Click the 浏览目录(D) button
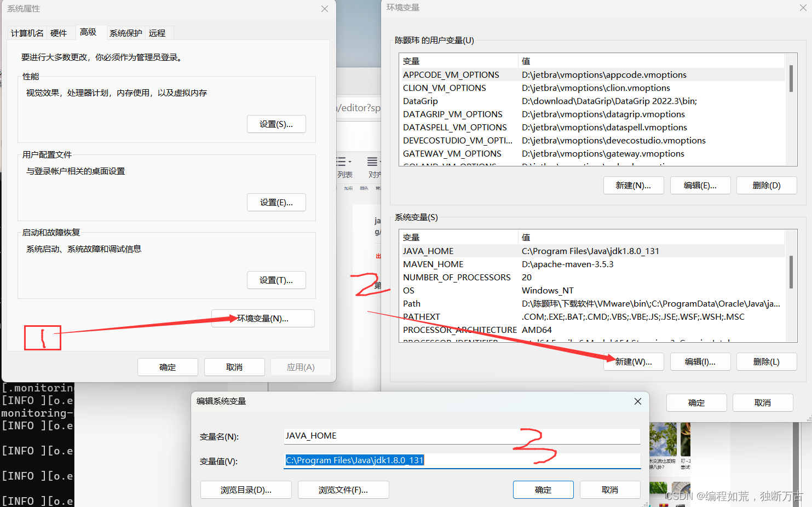The image size is (812, 507). (245, 489)
